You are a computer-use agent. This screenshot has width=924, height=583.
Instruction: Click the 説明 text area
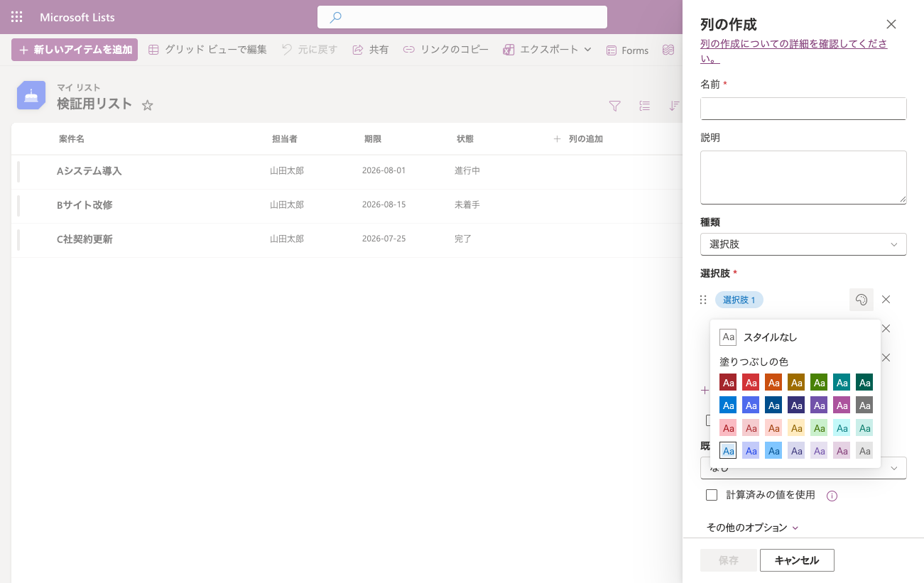click(x=803, y=178)
